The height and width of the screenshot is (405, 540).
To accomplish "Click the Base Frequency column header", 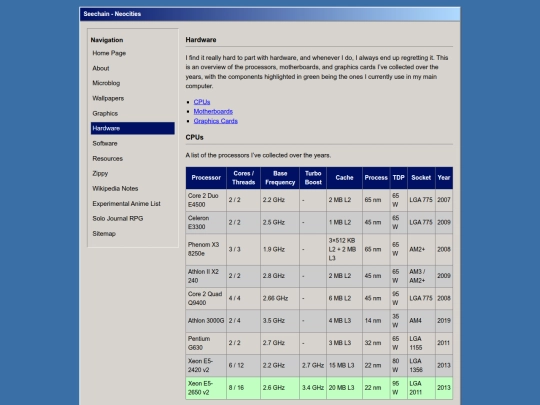I will pyautogui.click(x=280, y=178).
